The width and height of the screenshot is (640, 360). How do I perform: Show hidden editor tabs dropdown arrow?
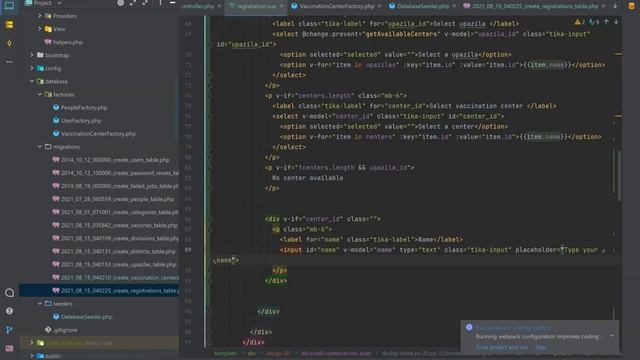tap(615, 6)
